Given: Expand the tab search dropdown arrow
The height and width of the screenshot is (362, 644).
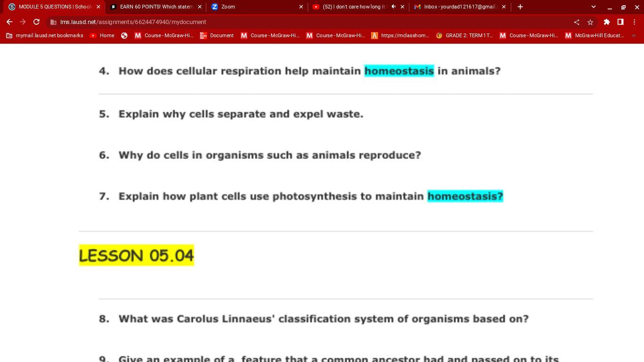Looking at the screenshot, I should tap(594, 7).
